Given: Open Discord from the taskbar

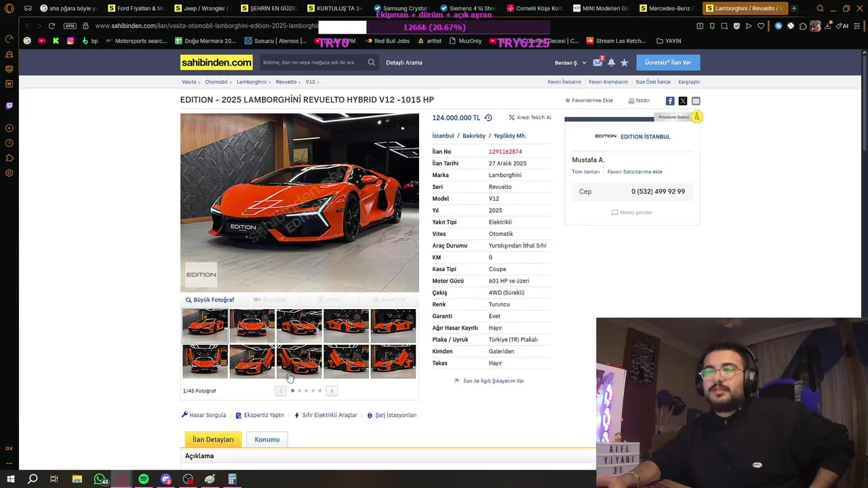Looking at the screenshot, I should (x=166, y=479).
